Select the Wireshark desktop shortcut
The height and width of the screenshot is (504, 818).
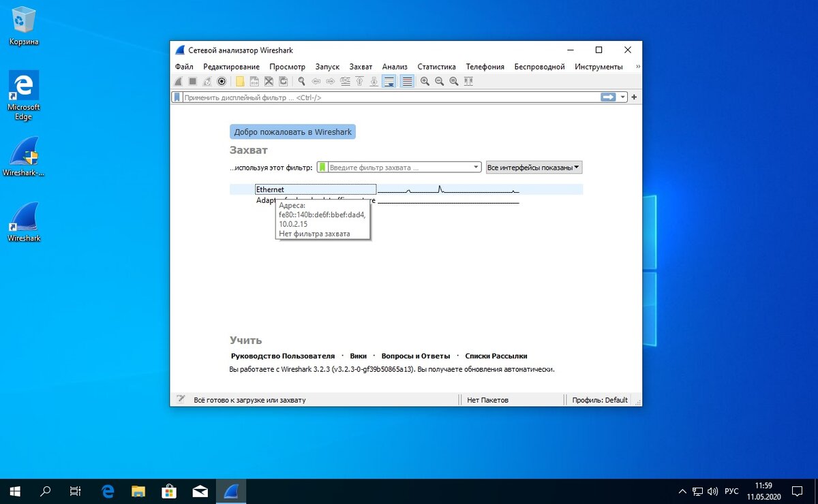click(x=24, y=222)
